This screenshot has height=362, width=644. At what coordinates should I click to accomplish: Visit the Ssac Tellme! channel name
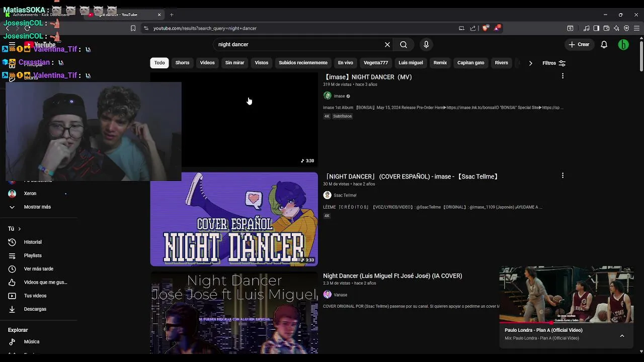pyautogui.click(x=345, y=195)
